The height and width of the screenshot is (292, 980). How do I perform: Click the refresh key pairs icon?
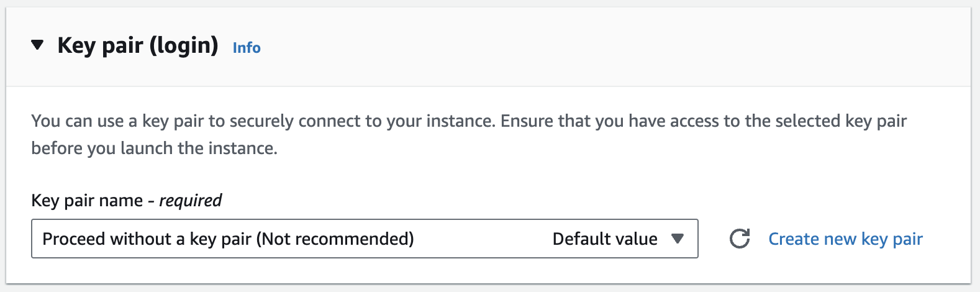[x=739, y=239]
